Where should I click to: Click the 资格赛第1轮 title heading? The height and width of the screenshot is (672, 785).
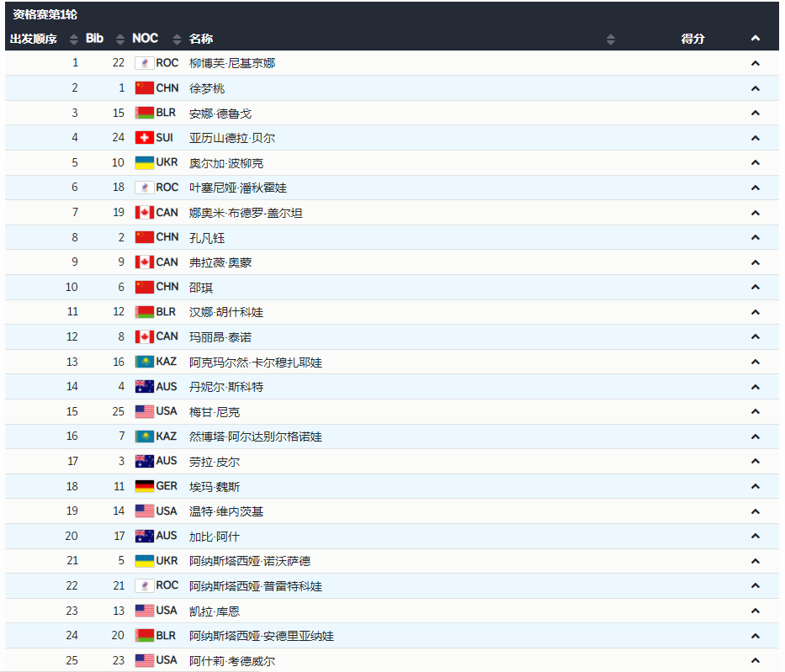45,14
